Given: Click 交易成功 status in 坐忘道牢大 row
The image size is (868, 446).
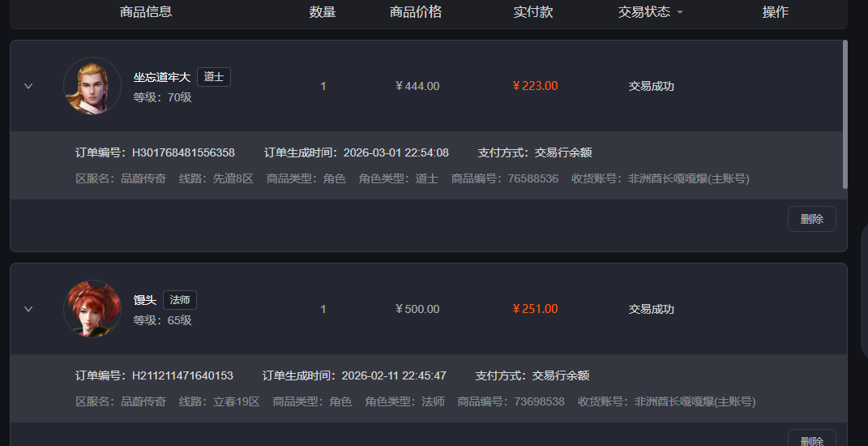Looking at the screenshot, I should [651, 86].
